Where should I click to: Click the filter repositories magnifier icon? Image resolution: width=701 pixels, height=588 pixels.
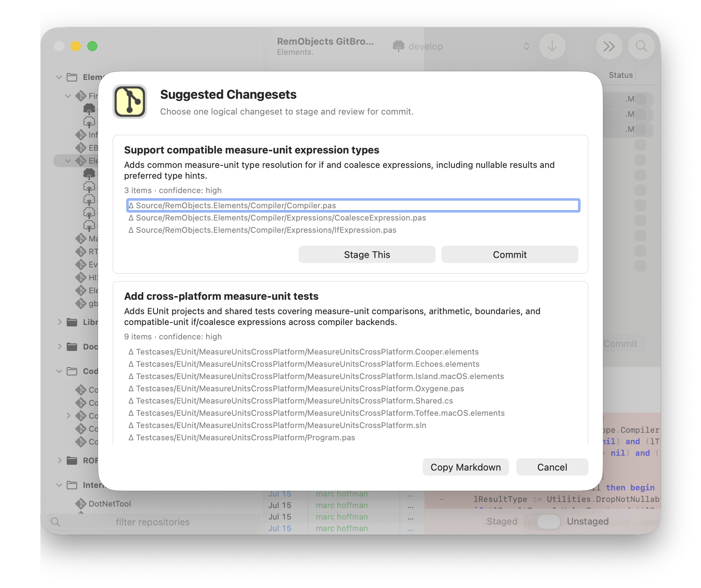point(55,522)
